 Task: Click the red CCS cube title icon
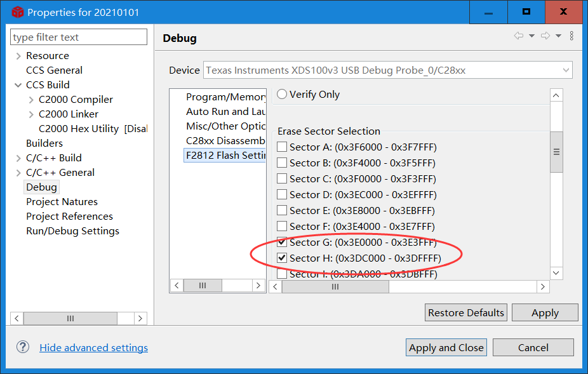(x=18, y=12)
